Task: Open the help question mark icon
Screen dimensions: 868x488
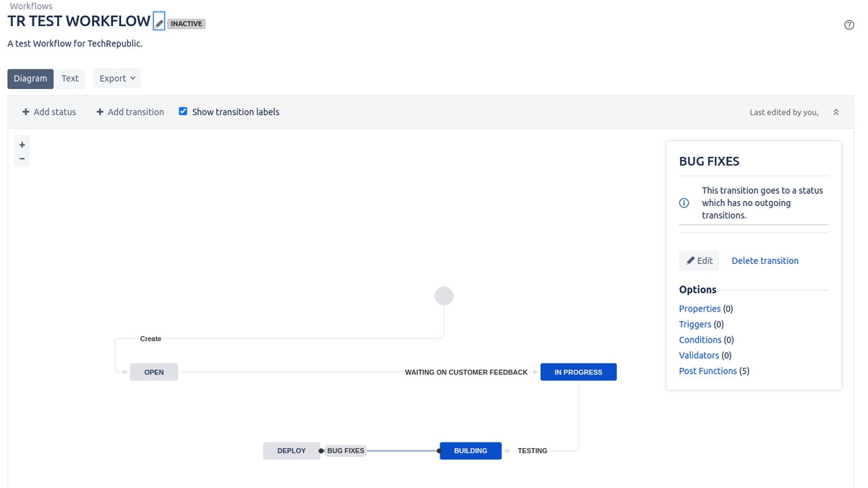Action: [x=849, y=25]
